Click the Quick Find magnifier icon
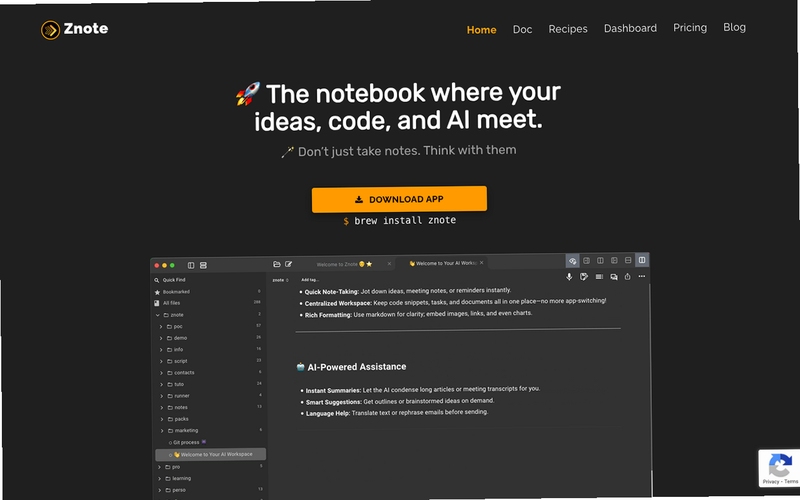 click(157, 280)
